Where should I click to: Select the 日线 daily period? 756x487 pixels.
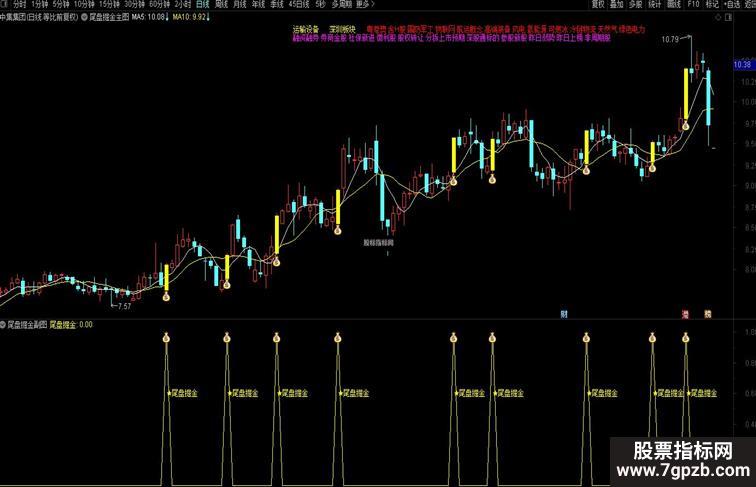(202, 4)
